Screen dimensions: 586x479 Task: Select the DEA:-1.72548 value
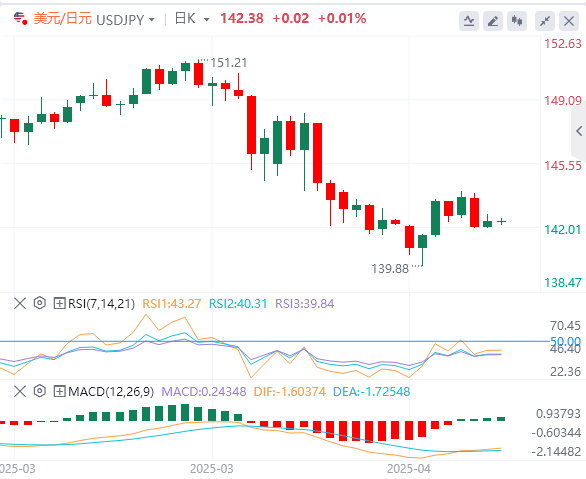click(371, 392)
